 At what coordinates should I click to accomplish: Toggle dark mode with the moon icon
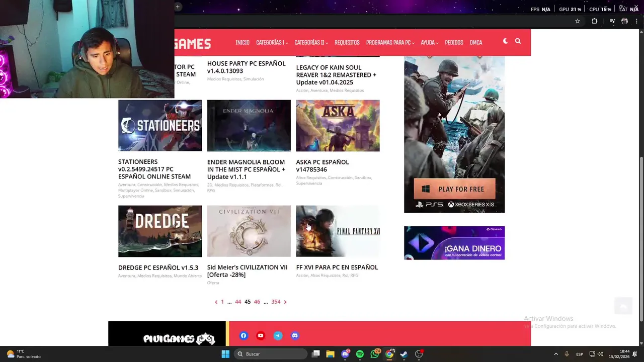[505, 41]
